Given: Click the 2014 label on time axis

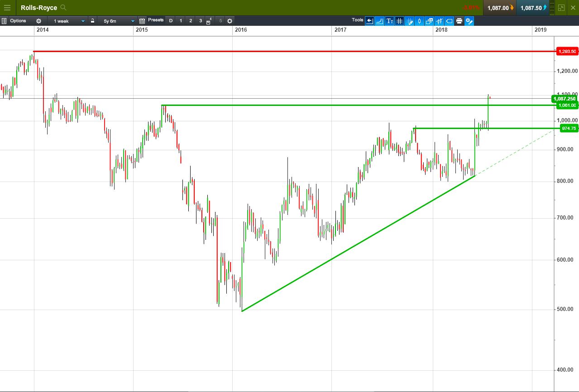Looking at the screenshot, I should pyautogui.click(x=43, y=30).
